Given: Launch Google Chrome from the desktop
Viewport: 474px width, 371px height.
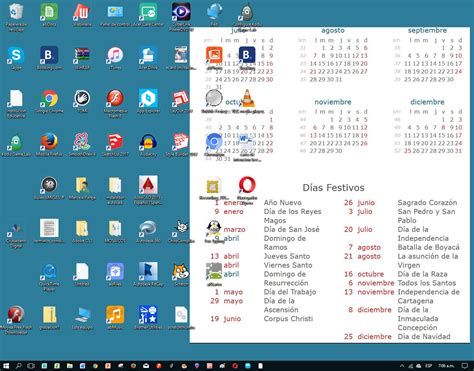Looking at the screenshot, I should click(49, 98).
